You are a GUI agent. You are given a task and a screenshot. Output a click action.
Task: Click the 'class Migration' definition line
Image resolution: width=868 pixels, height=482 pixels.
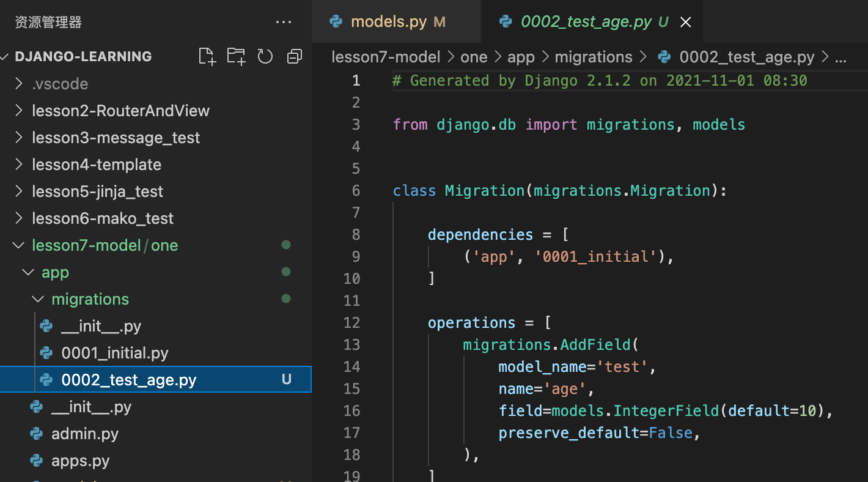pos(560,191)
